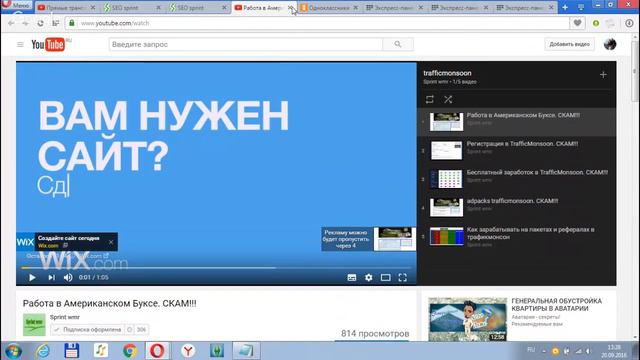The height and width of the screenshot is (360, 640).
Task: Click the browser forward arrow
Action: pyautogui.click(x=25, y=23)
